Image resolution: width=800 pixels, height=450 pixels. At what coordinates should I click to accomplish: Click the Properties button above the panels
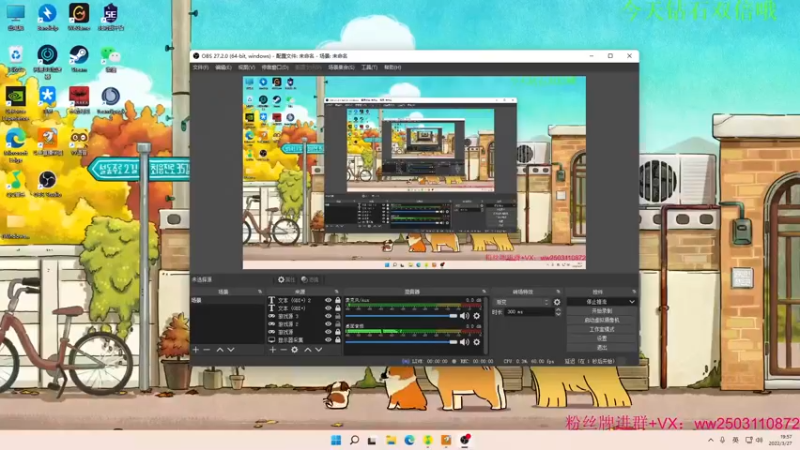tap(287, 280)
